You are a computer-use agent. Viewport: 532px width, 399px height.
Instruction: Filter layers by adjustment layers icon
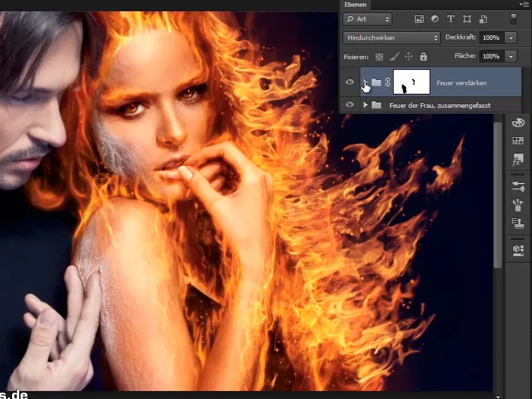tap(435, 19)
